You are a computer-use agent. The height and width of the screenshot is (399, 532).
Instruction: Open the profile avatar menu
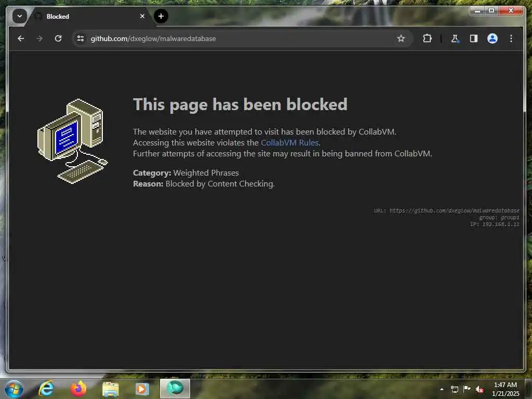[x=493, y=38]
